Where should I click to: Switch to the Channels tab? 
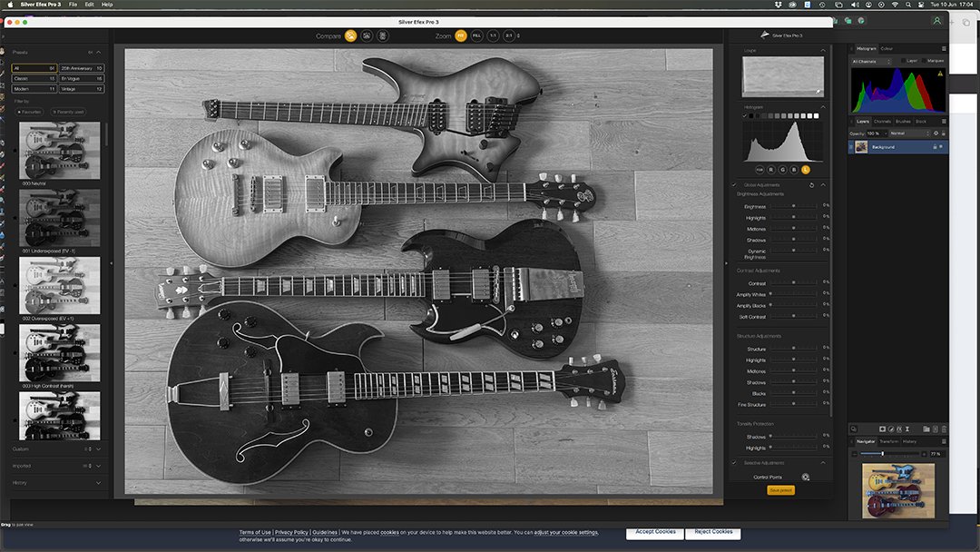[x=882, y=122]
